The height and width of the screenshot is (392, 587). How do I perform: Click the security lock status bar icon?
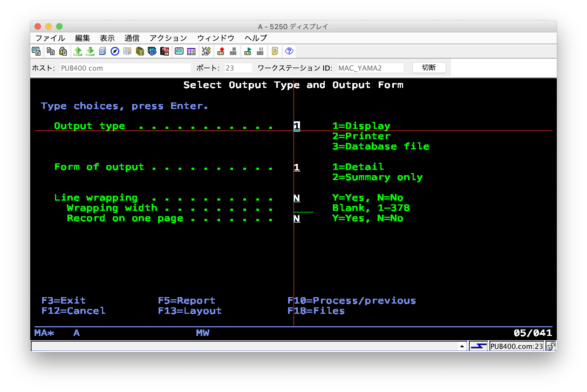tap(550, 346)
